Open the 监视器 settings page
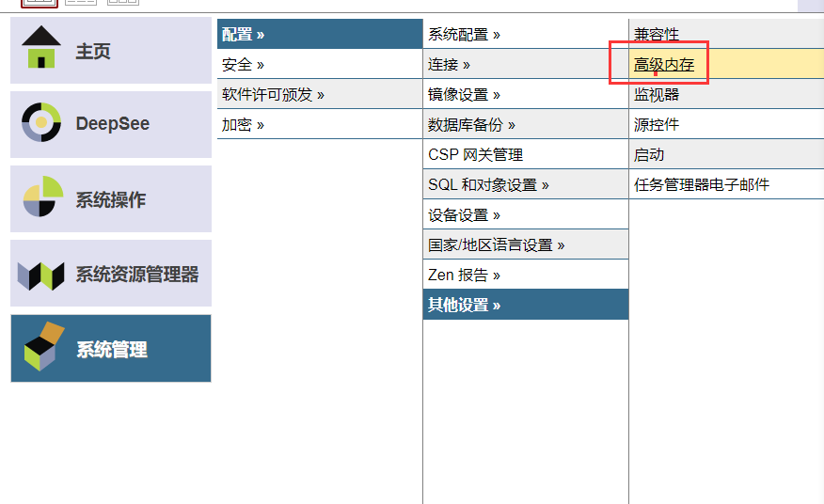Image resolution: width=824 pixels, height=504 pixels. pyautogui.click(x=726, y=94)
